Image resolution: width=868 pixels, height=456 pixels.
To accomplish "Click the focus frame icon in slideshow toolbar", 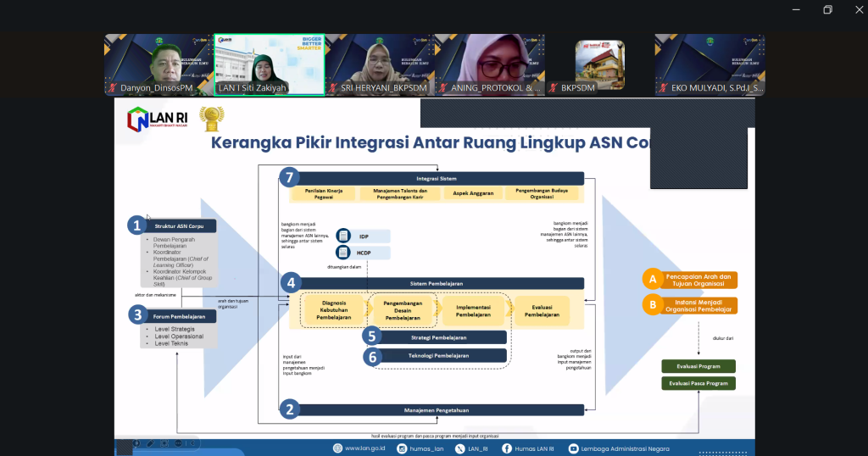I will pyautogui.click(x=164, y=442).
